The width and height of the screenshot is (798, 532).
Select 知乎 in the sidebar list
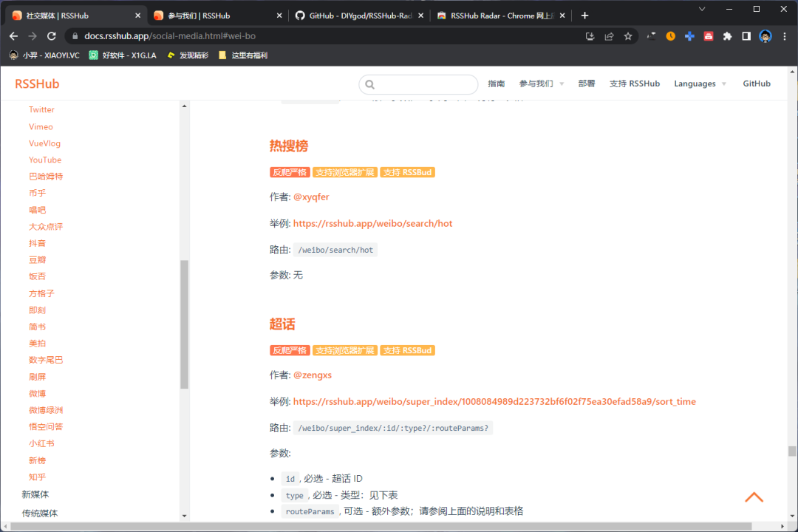(x=37, y=477)
